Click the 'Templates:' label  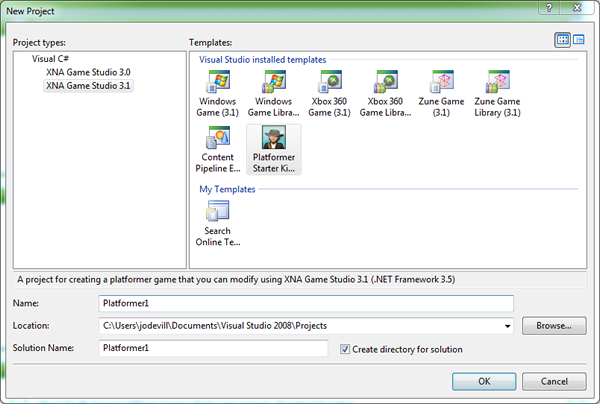210,42
